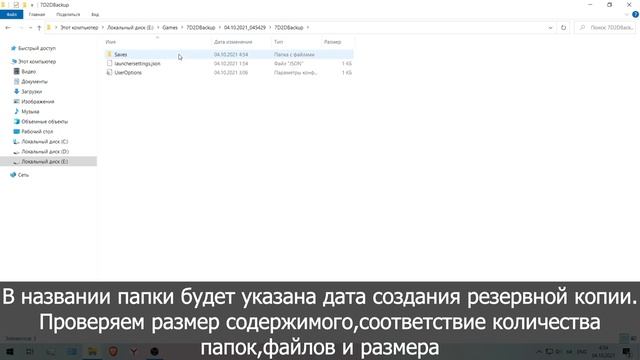Open Локальный диск (D:) in sidebar

[x=45, y=151]
